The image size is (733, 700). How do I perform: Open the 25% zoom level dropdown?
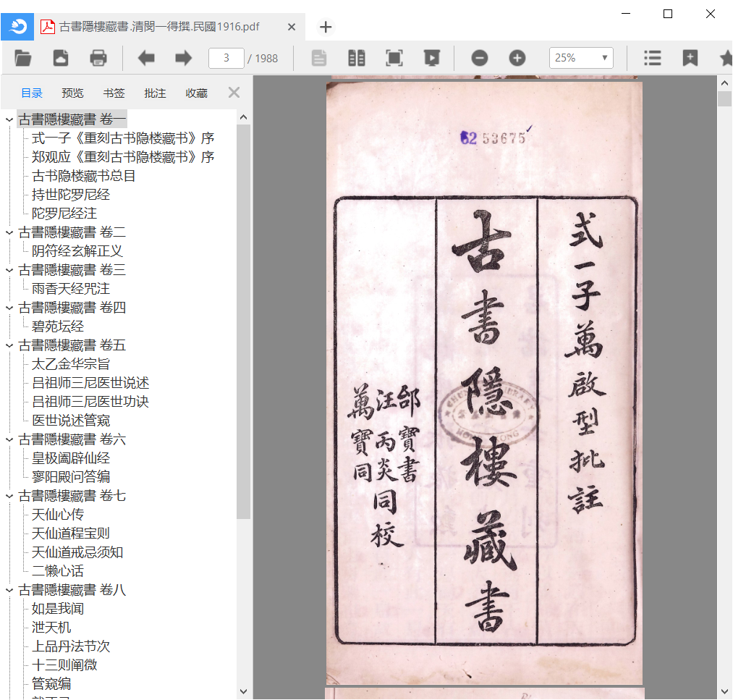581,58
